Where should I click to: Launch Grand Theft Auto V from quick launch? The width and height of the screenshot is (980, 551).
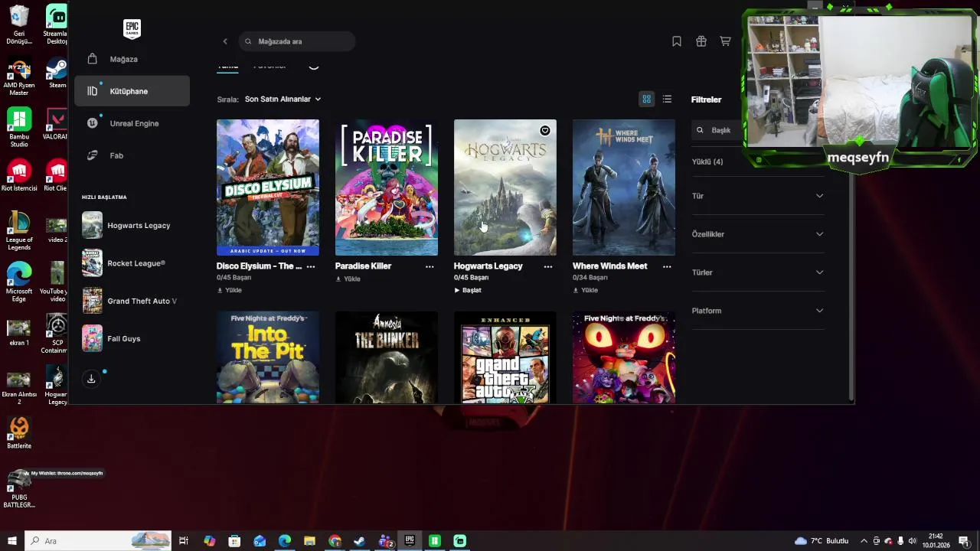(132, 301)
